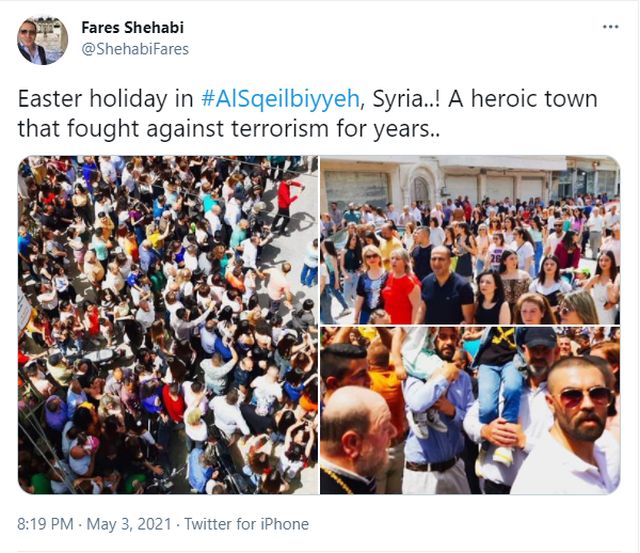The width and height of the screenshot is (640, 553).
Task: Open the three-dot more options menu
Action: tap(610, 27)
